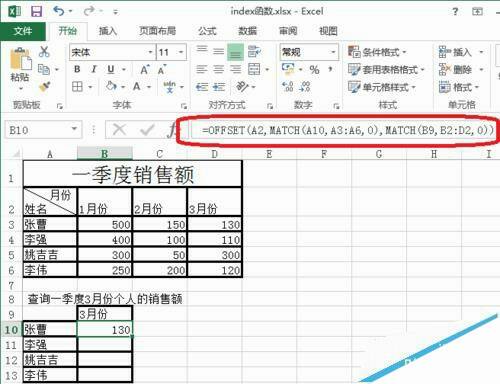
Task: Increase font size with larger A icon
Action: point(144,70)
